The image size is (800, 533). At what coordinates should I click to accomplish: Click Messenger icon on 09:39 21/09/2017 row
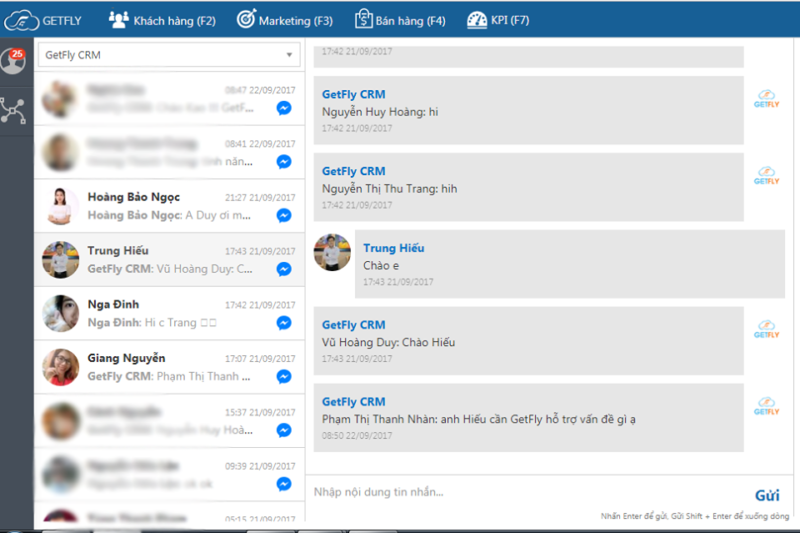pyautogui.click(x=284, y=484)
